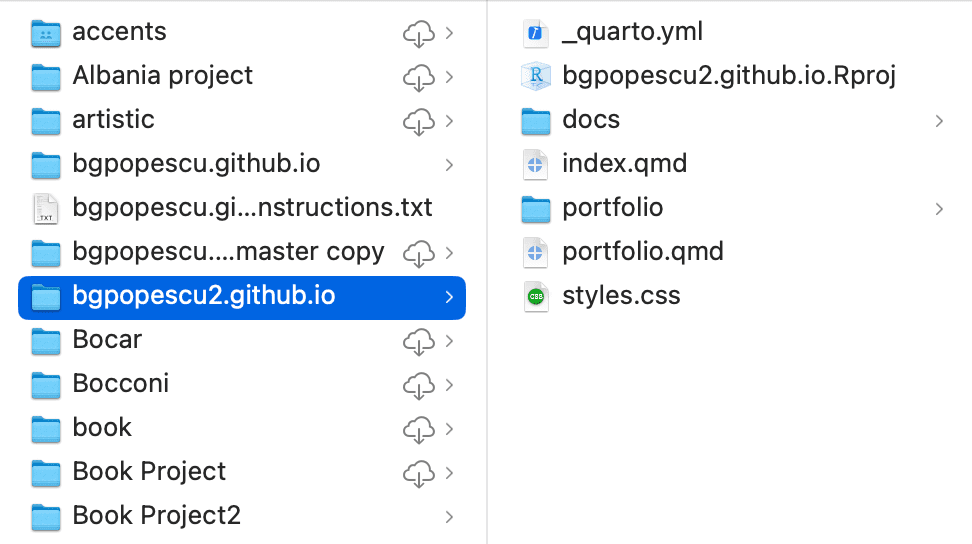Download the Albania project folder from iCloud

point(418,77)
